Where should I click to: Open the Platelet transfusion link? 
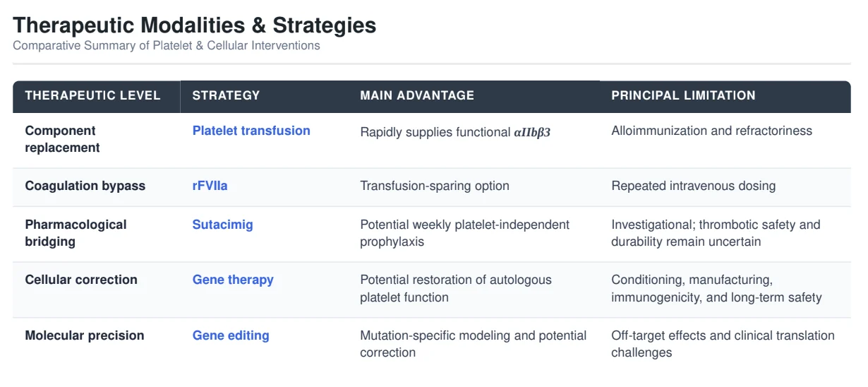(x=251, y=131)
